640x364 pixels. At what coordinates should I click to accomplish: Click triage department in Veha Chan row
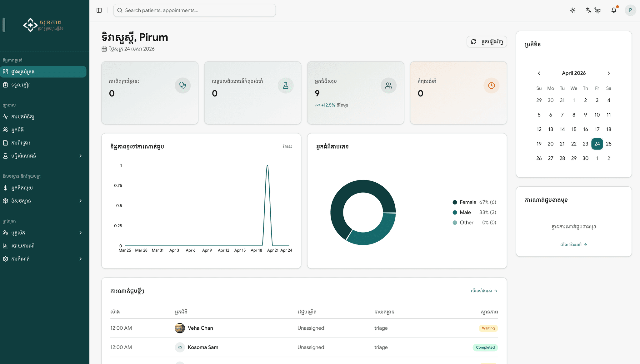[381, 328]
